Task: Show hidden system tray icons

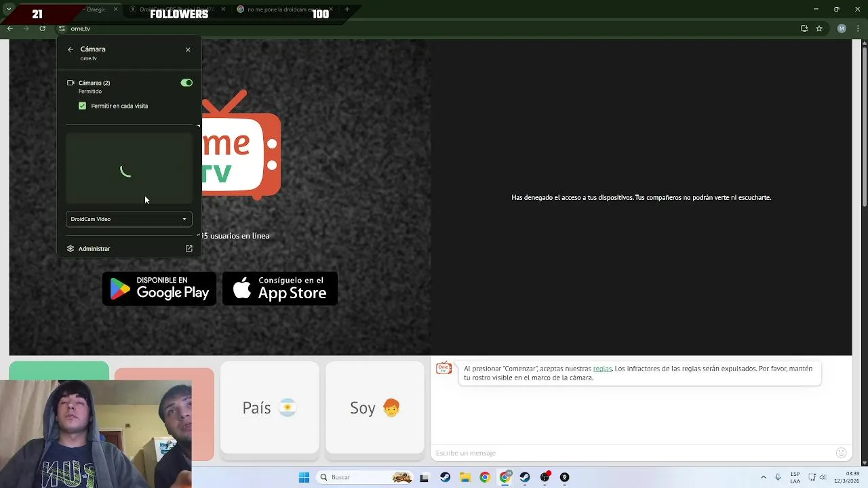Action: point(763,477)
